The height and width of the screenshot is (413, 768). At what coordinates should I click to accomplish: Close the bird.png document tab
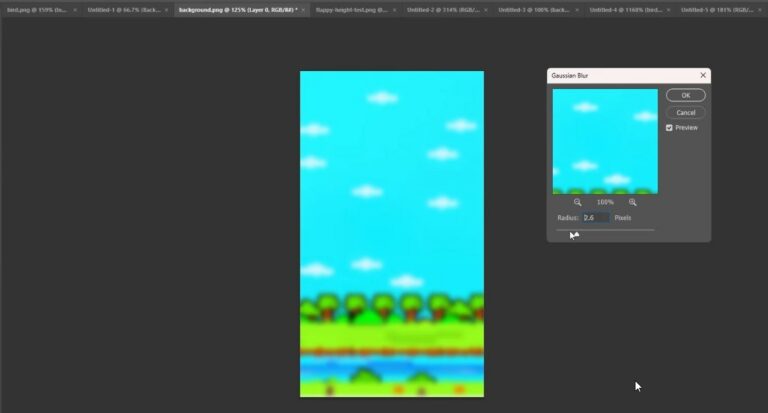point(75,9)
